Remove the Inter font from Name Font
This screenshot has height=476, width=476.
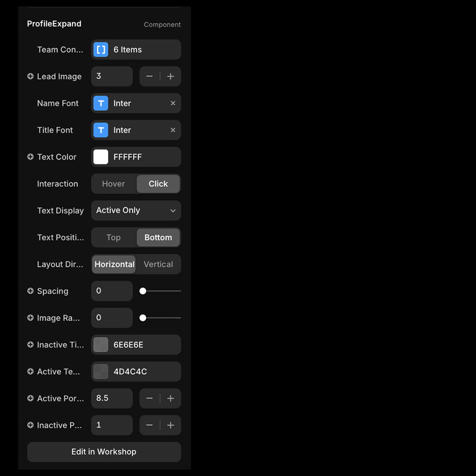click(173, 103)
